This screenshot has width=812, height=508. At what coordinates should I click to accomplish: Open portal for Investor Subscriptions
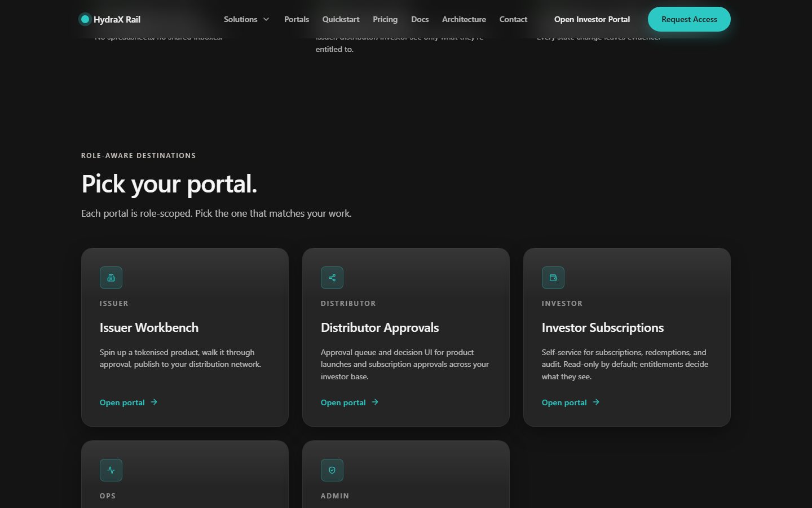pos(571,402)
